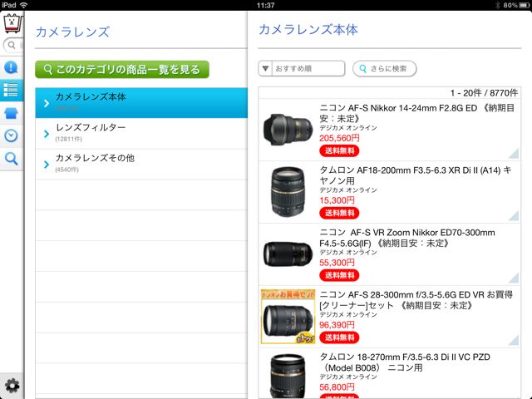Open タムロン AF18-200mm F3.5-6.3 product title
This screenshot has width=532, height=399.
pos(416,175)
